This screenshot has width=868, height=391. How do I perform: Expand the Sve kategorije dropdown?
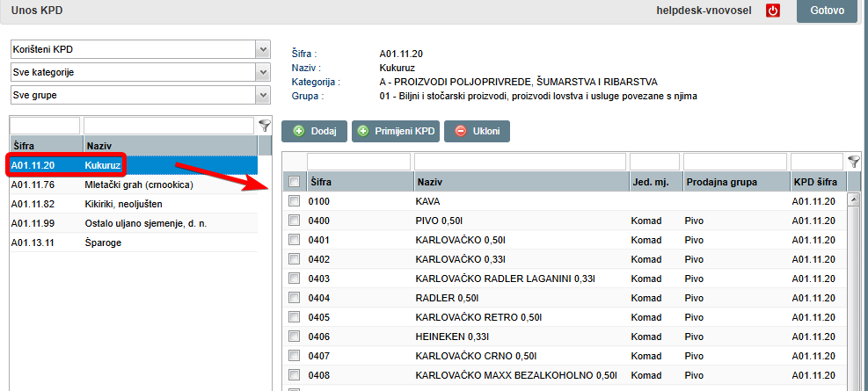pyautogui.click(x=140, y=71)
